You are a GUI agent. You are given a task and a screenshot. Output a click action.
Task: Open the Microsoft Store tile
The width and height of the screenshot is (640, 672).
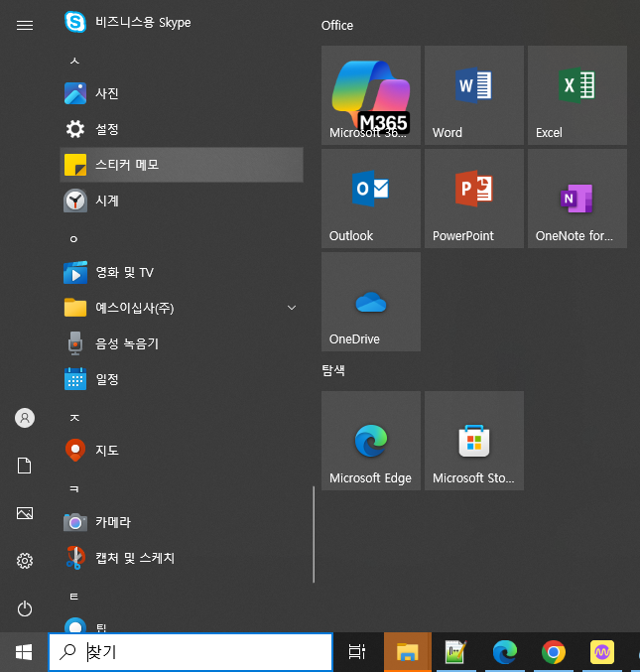pyautogui.click(x=474, y=441)
